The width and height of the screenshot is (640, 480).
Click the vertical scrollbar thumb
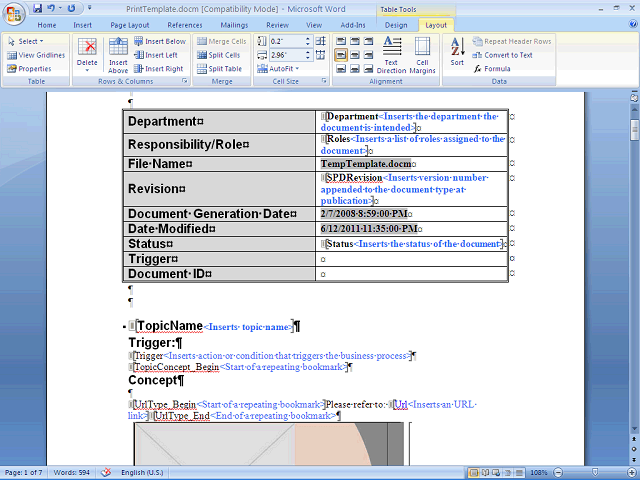635,129
